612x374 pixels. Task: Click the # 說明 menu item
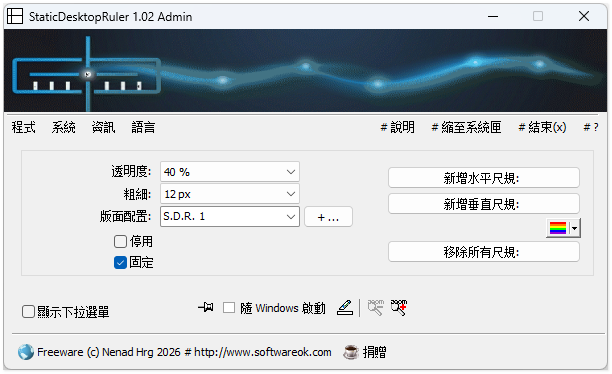click(x=397, y=127)
